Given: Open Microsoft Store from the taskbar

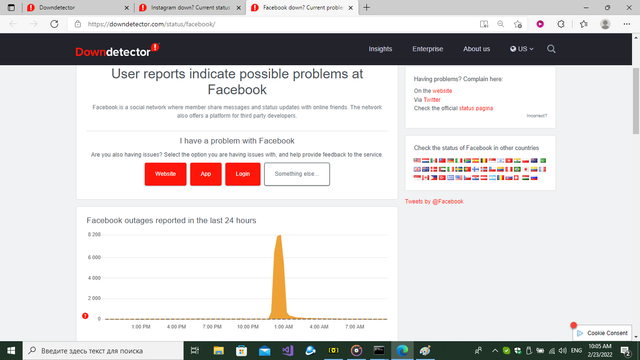Looking at the screenshot, I should pyautogui.click(x=241, y=351).
